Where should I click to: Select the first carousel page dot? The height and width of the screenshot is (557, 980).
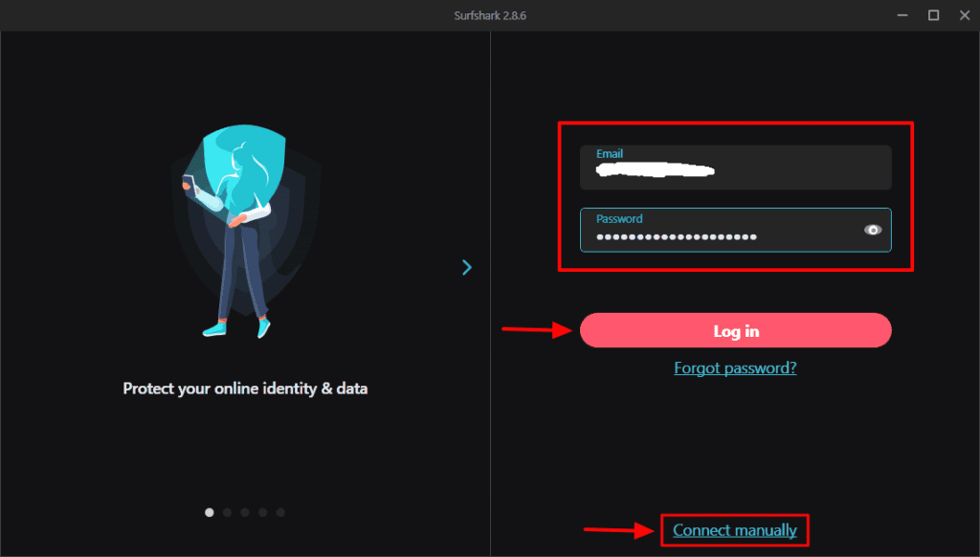(x=210, y=513)
